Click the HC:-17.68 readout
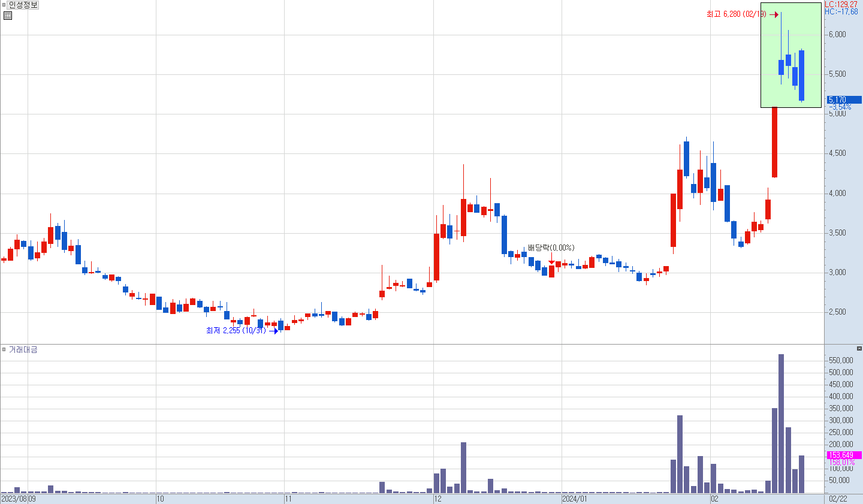Image resolution: width=863 pixels, height=504 pixels. pyautogui.click(x=841, y=11)
